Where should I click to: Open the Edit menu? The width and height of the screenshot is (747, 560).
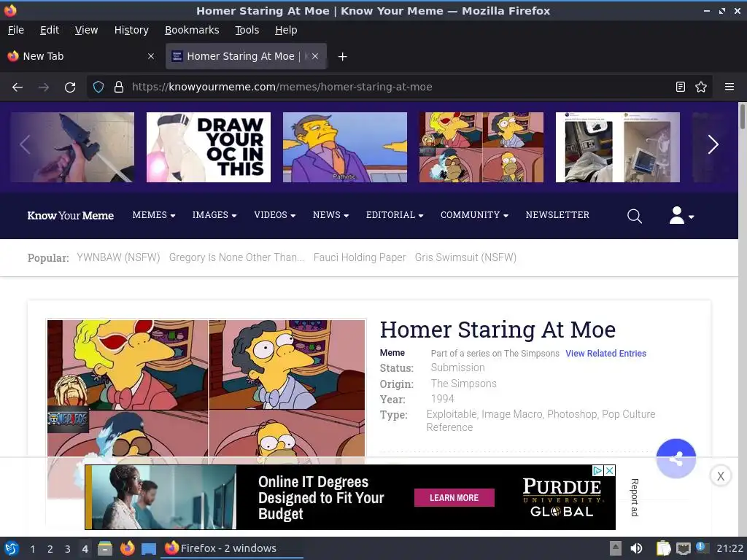(x=50, y=30)
